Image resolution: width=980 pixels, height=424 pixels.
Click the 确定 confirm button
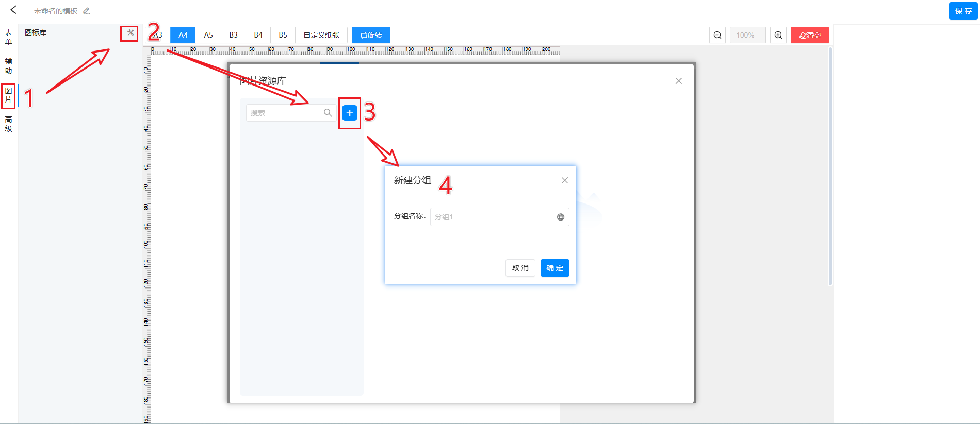click(554, 268)
